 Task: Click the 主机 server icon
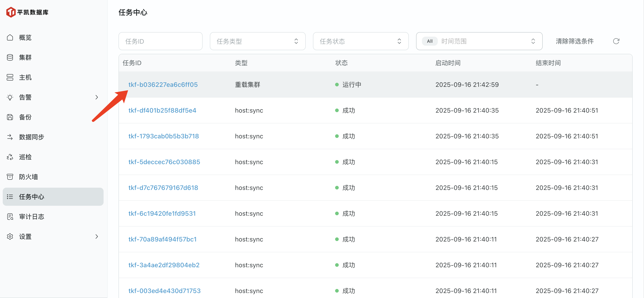pyautogui.click(x=10, y=77)
